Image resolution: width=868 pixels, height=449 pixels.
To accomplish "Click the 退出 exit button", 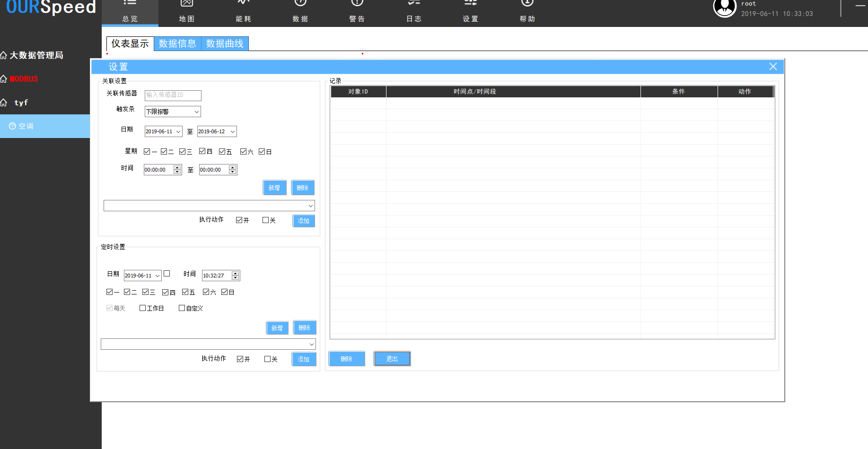I will pyautogui.click(x=392, y=359).
